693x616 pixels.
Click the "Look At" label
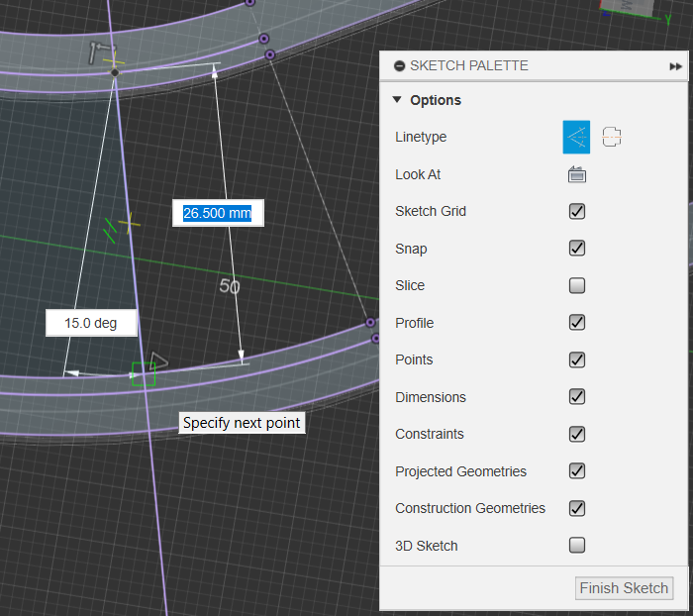coord(418,174)
